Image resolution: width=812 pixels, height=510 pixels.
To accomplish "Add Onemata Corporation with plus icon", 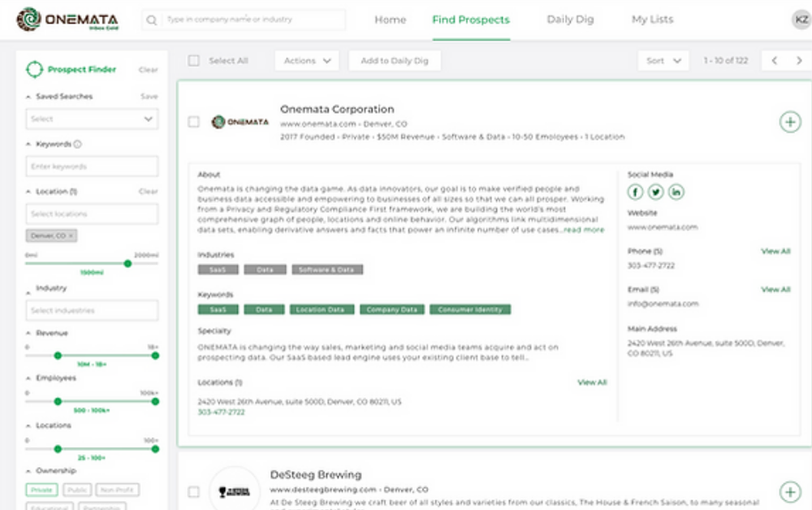I will point(790,122).
